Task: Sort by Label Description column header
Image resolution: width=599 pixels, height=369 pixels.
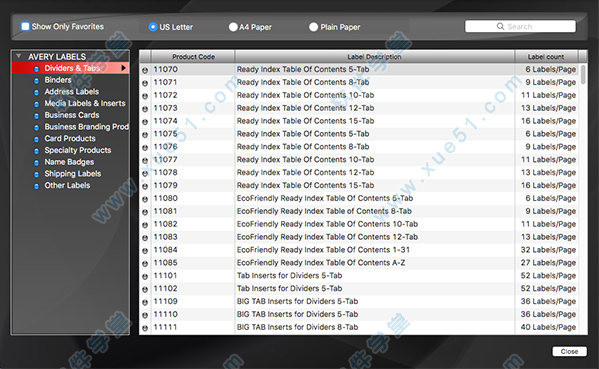Action: 374,57
